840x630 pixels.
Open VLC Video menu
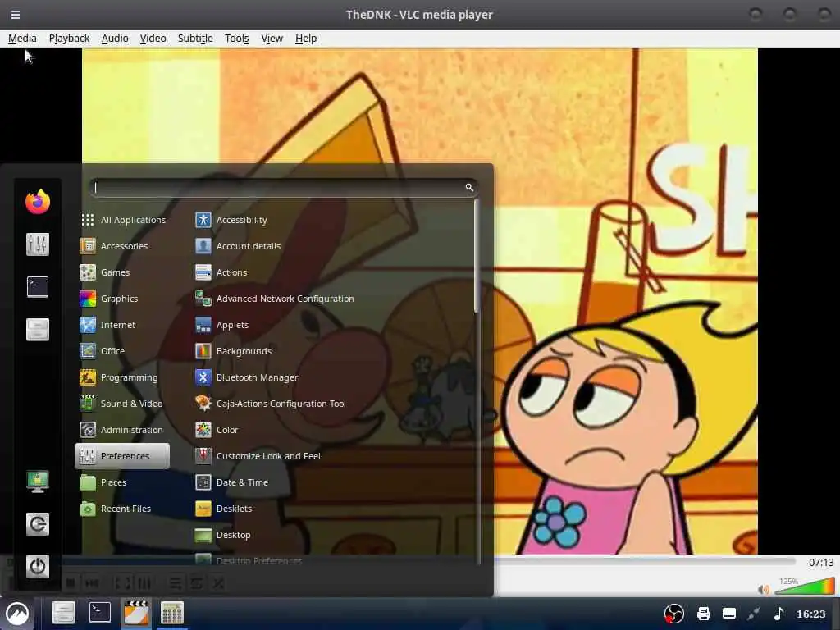[153, 38]
